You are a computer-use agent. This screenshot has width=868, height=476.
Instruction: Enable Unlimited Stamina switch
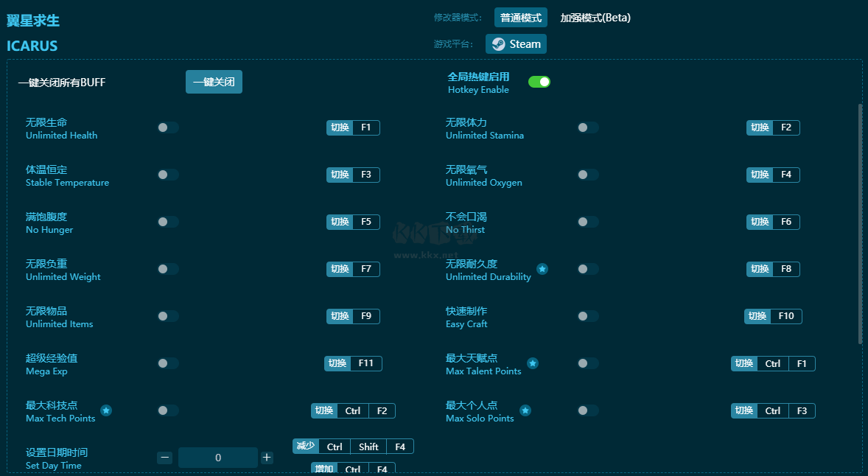click(x=588, y=127)
